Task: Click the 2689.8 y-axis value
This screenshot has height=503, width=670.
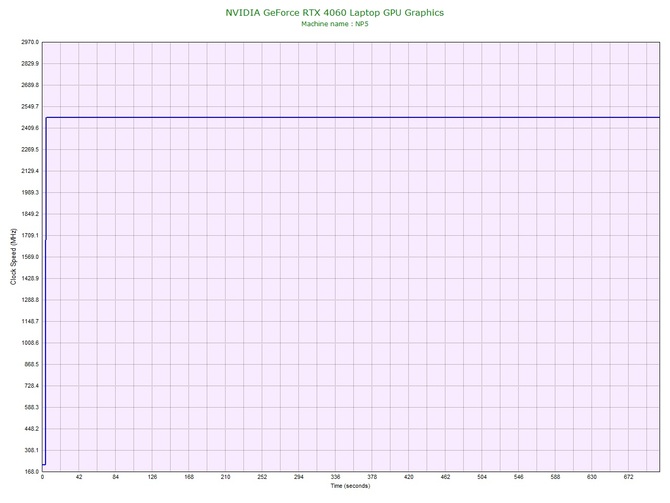Action: [30, 85]
